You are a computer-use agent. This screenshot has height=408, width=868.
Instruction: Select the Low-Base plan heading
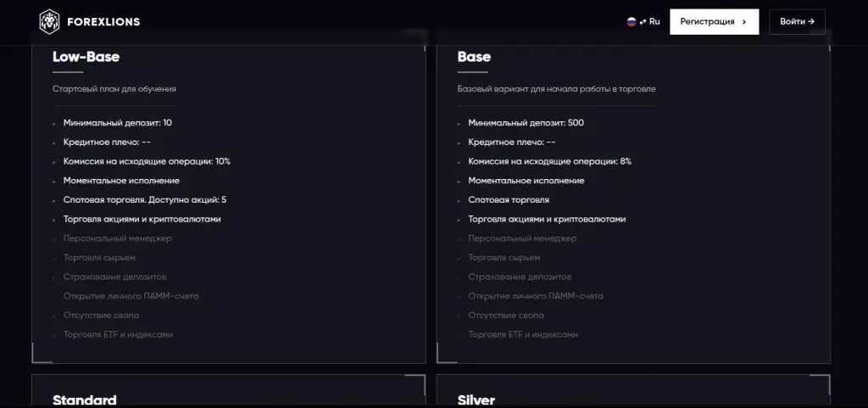pos(86,57)
